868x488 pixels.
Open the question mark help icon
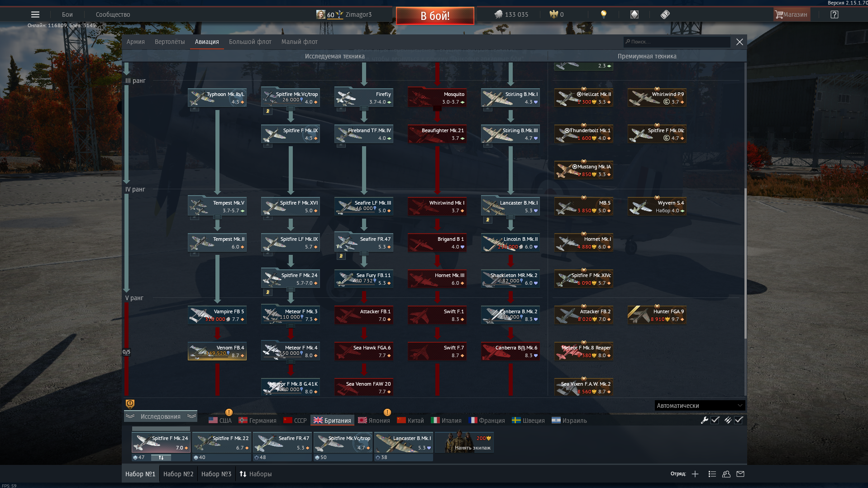pos(835,14)
